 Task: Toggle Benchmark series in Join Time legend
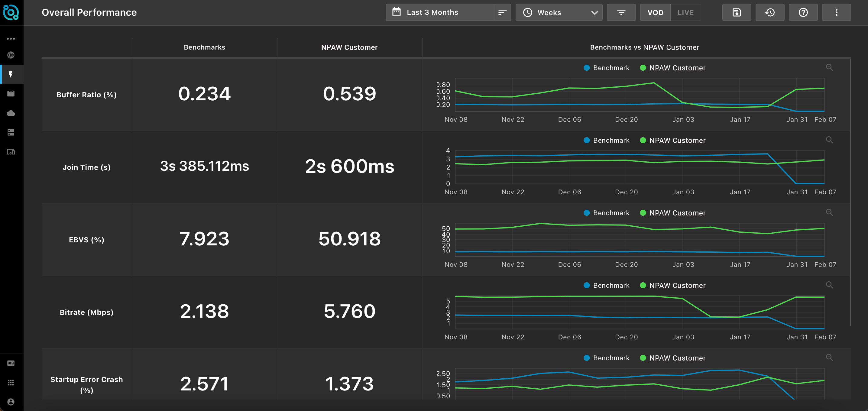pos(607,140)
